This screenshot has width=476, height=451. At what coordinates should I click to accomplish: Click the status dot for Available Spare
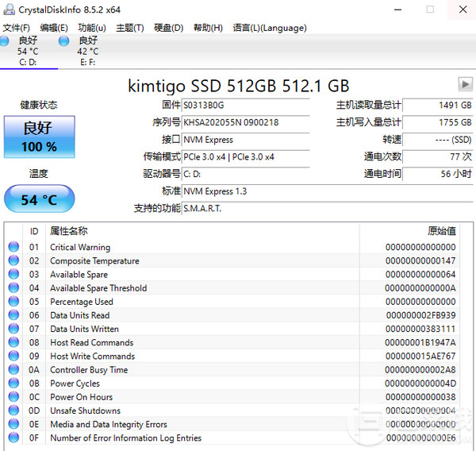point(13,274)
